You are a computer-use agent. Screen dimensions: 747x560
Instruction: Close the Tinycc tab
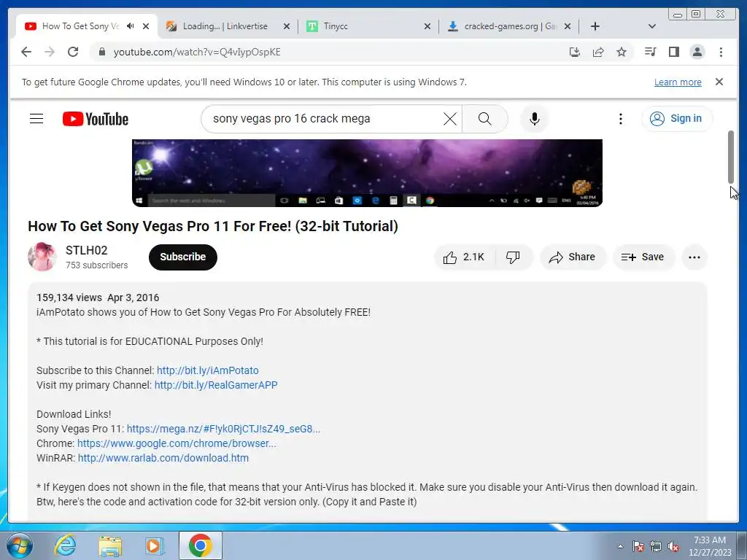(x=427, y=26)
